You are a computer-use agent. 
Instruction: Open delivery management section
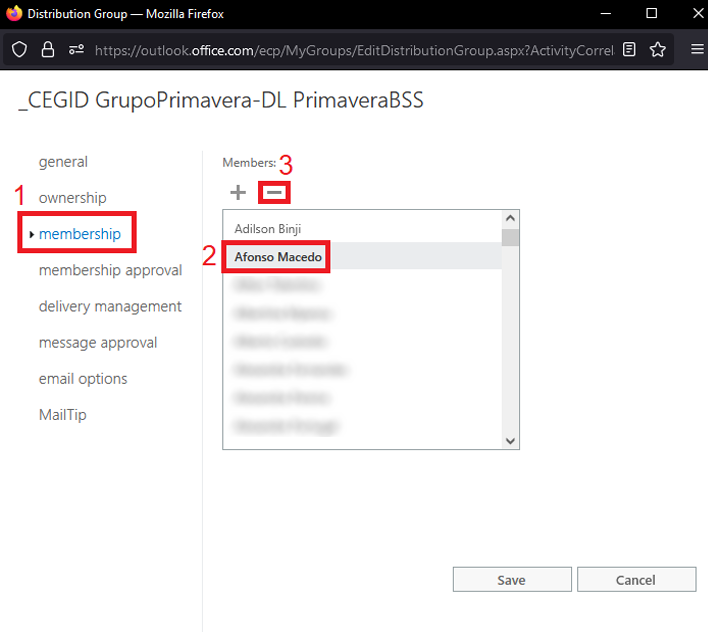(110, 306)
